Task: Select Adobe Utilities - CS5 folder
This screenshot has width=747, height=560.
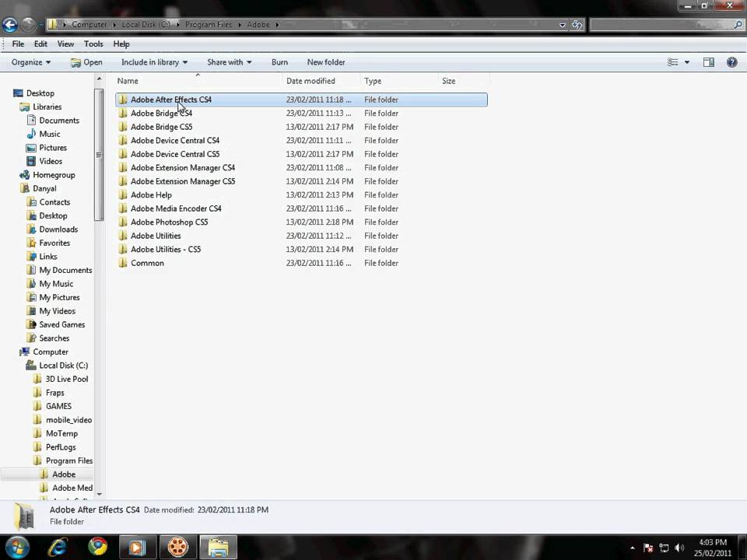Action: [166, 250]
